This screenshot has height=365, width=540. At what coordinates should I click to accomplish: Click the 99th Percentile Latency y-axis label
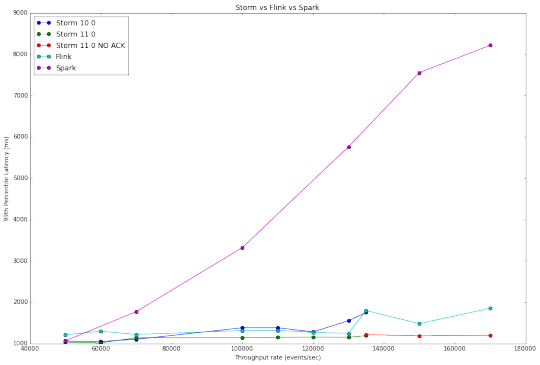pos(6,179)
